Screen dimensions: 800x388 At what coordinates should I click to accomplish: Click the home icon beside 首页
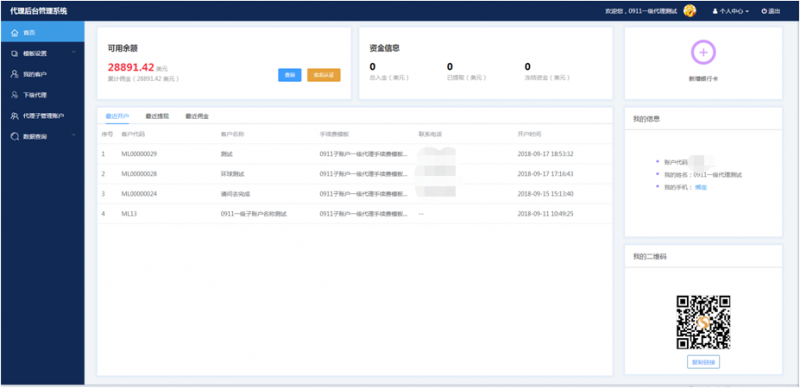pos(14,33)
